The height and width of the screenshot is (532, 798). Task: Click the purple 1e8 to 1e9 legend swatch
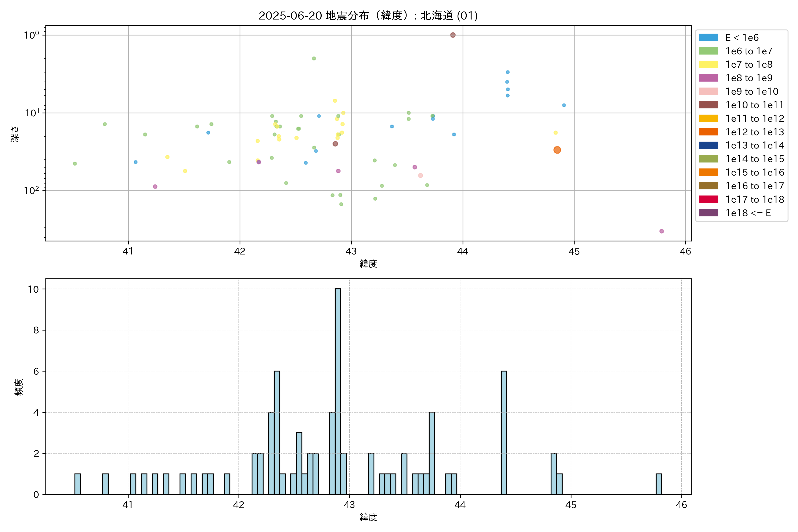[708, 78]
